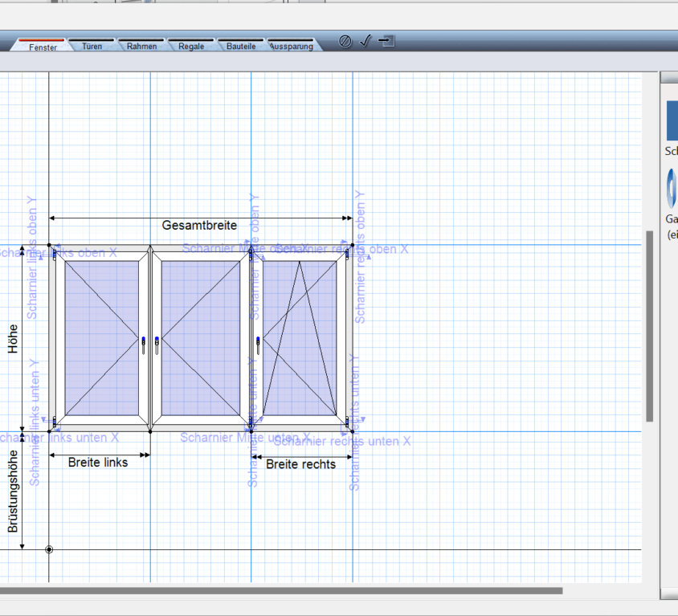Open the Türen tab
The image size is (678, 616).
[92, 46]
